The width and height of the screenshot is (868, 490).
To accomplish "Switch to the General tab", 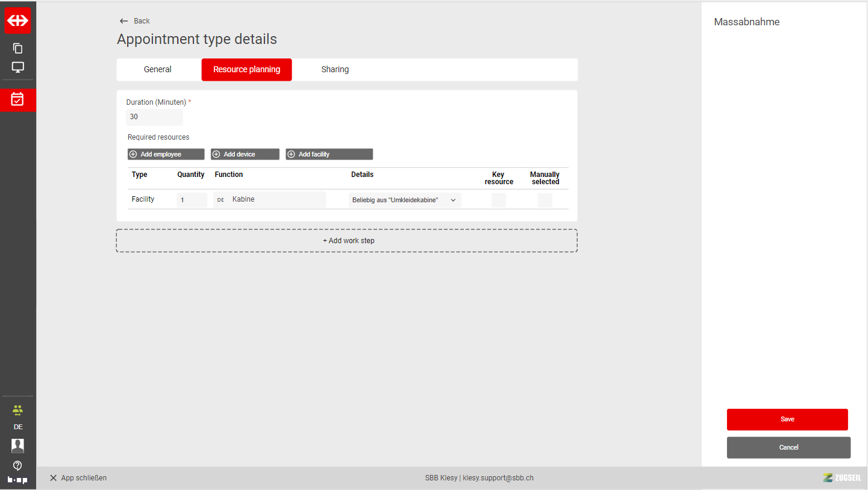I will pyautogui.click(x=158, y=70).
